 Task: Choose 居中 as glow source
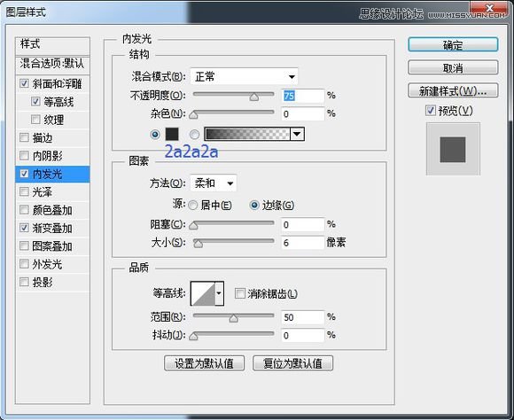pyautogui.click(x=193, y=206)
